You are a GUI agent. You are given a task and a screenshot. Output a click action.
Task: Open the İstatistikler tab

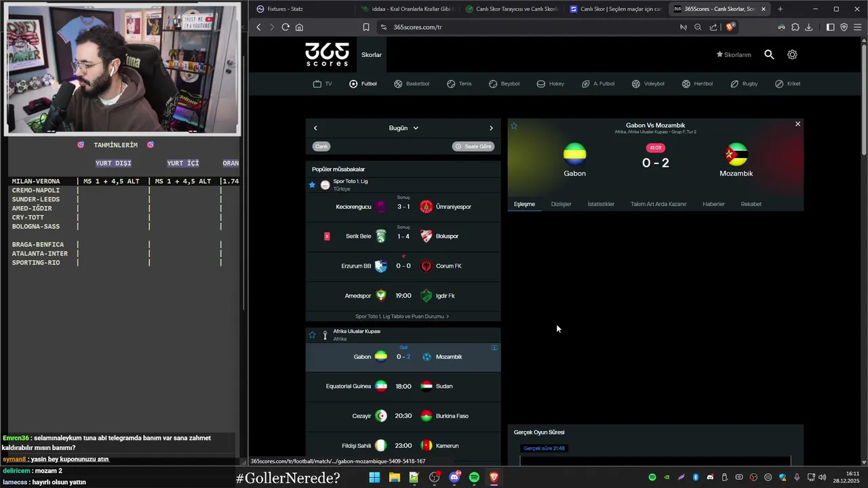click(601, 204)
